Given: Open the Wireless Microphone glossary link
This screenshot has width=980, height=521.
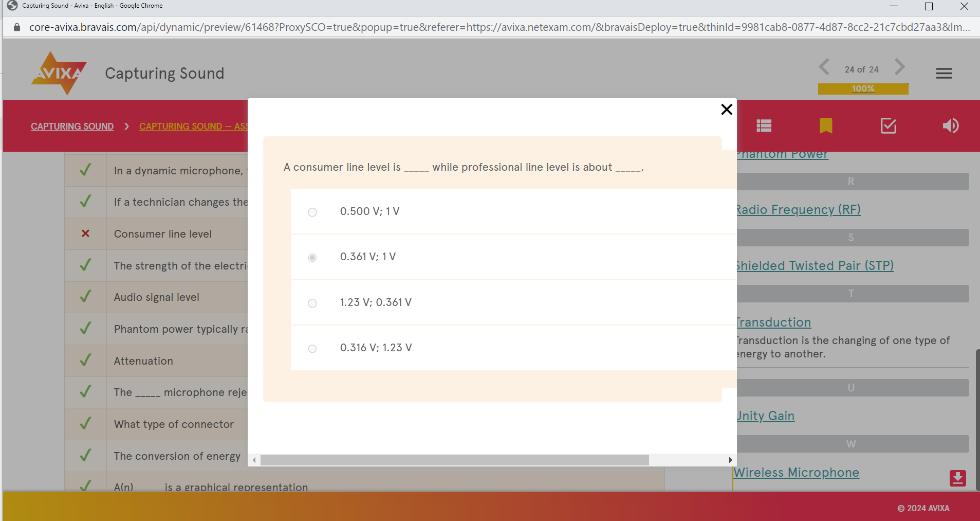Looking at the screenshot, I should click(x=797, y=473).
